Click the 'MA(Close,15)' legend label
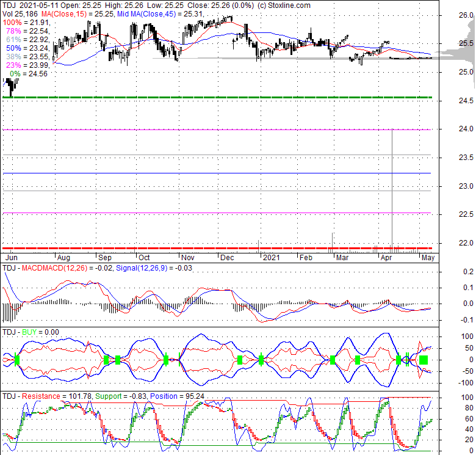Image resolution: width=476 pixels, height=455 pixels. click(x=64, y=14)
